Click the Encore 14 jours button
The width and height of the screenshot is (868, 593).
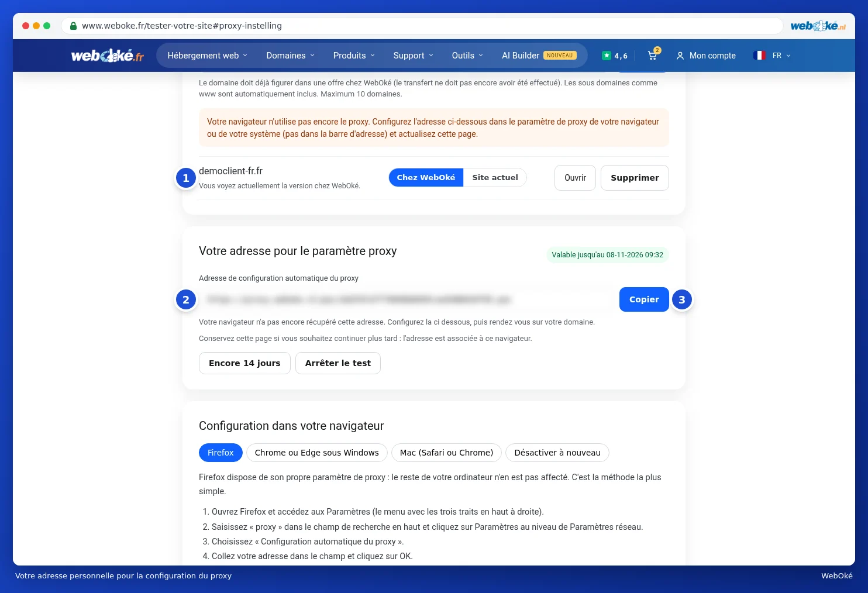click(244, 363)
